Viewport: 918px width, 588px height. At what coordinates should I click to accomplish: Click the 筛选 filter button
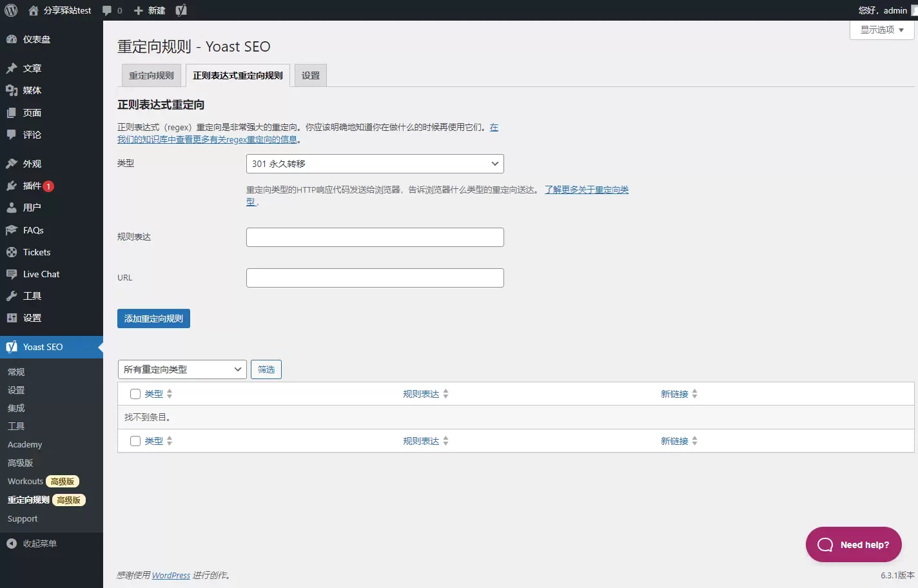click(x=266, y=369)
